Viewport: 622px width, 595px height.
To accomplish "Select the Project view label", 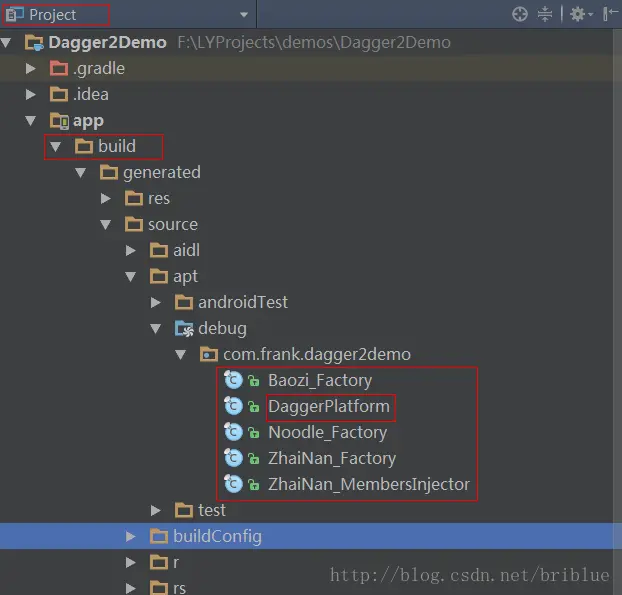I will [52, 15].
